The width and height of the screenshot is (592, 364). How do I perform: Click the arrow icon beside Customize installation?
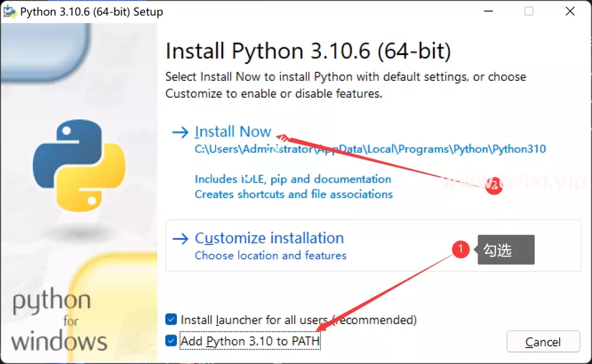point(180,239)
